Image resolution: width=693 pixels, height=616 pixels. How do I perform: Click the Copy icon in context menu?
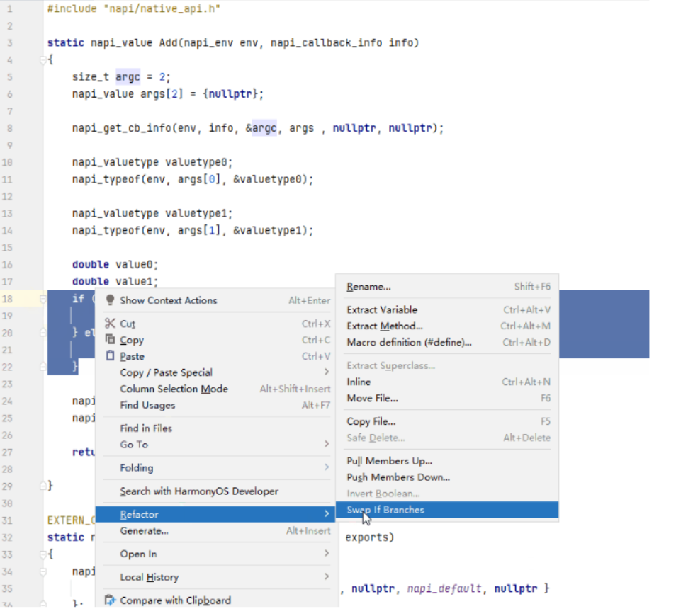pyautogui.click(x=110, y=340)
